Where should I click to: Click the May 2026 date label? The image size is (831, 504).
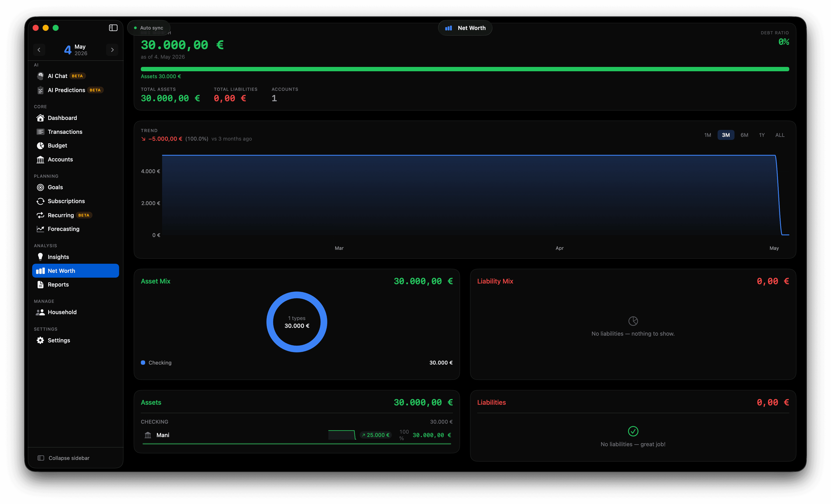point(76,50)
